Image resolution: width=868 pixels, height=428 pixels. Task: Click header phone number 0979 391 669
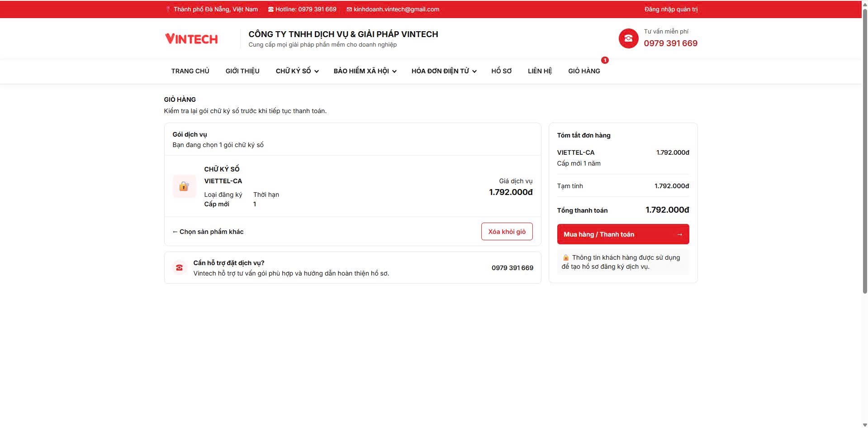(670, 43)
